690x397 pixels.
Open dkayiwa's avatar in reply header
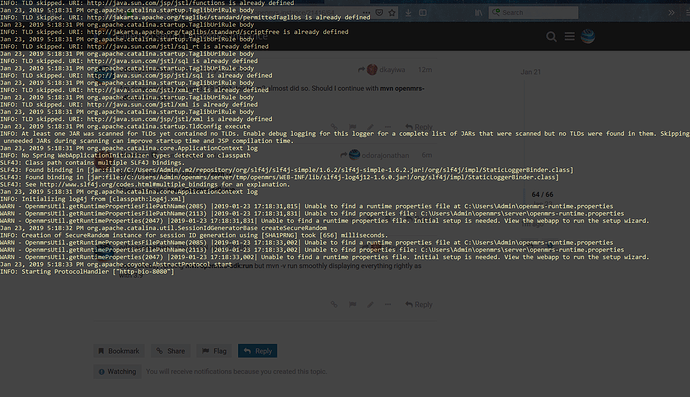(372, 70)
